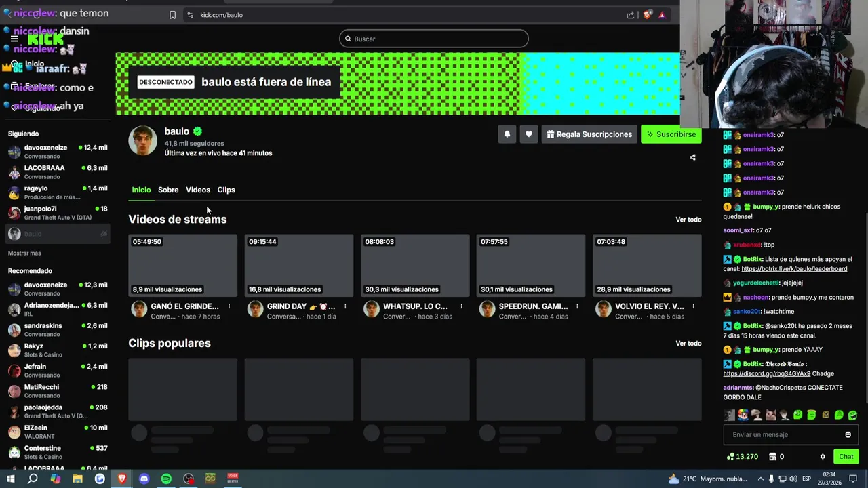
Task: Click the share icon below Suscribirse
Action: 692,157
